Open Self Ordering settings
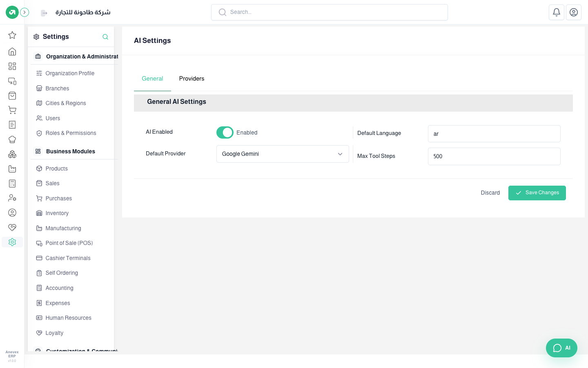The width and height of the screenshot is (588, 368). 62,273
